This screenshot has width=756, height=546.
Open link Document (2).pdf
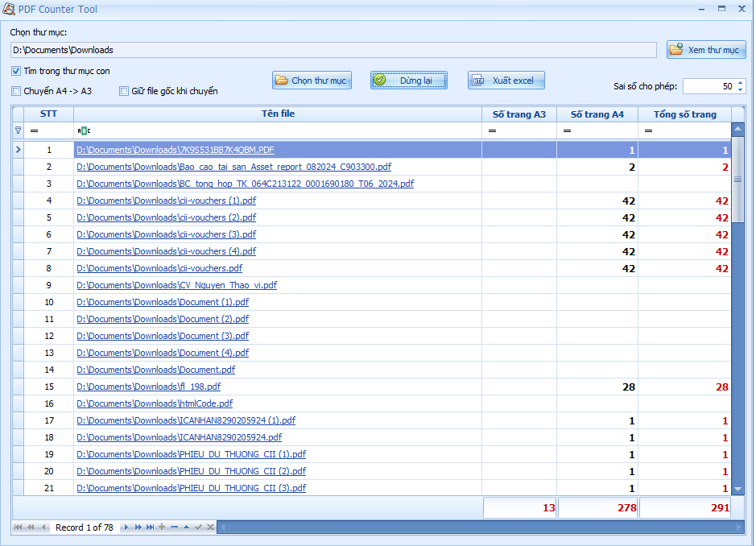click(x=163, y=319)
